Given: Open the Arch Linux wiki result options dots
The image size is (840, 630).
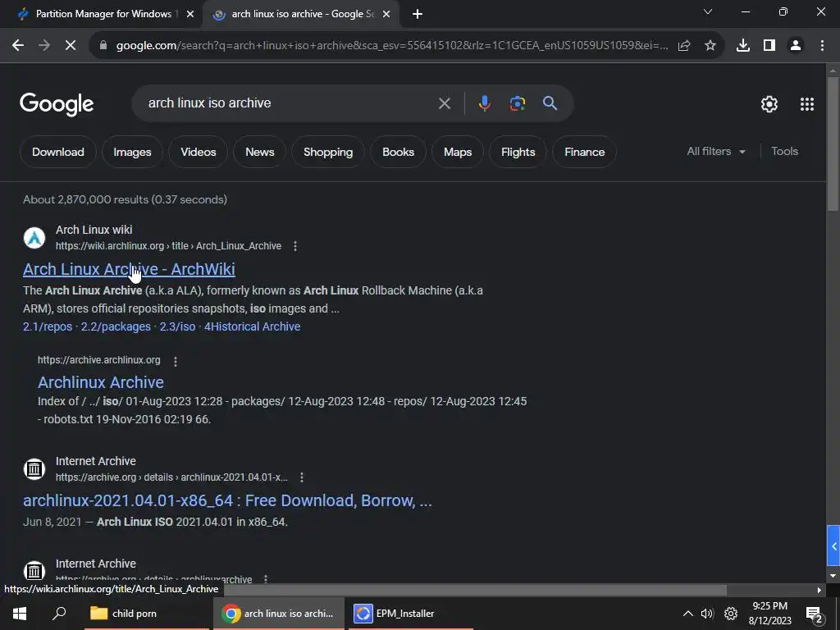Looking at the screenshot, I should coord(295,246).
